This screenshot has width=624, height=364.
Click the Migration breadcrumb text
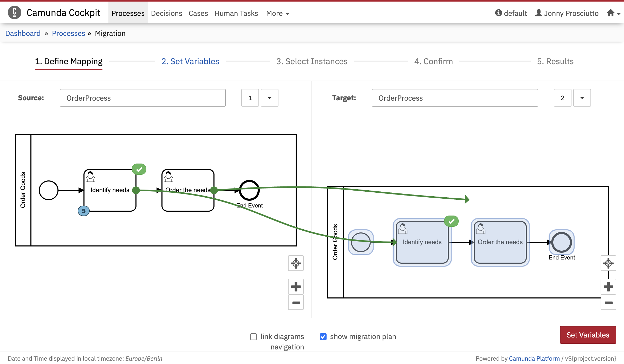[x=110, y=33]
